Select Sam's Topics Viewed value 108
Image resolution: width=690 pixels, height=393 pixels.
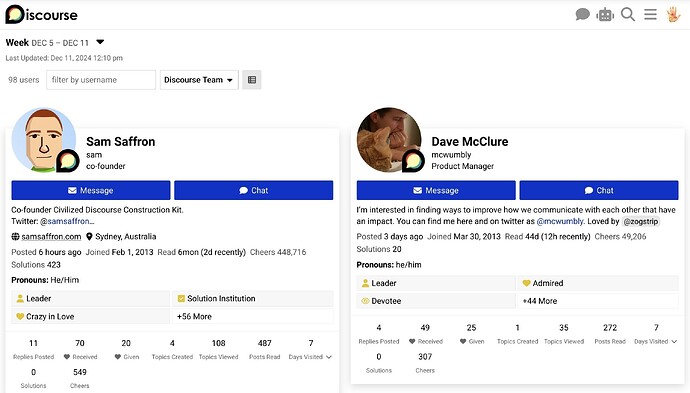pyautogui.click(x=218, y=343)
